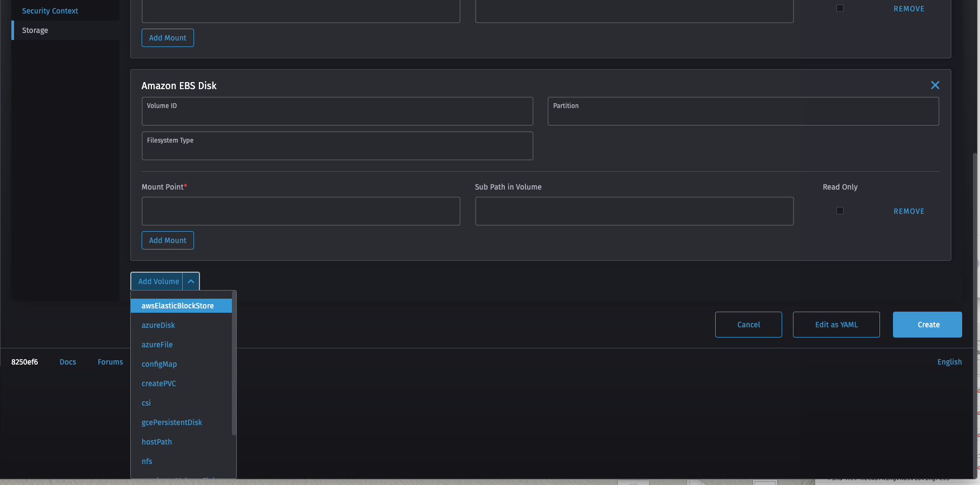Choose azureFile volume type
This screenshot has width=980, height=485.
coord(181,345)
